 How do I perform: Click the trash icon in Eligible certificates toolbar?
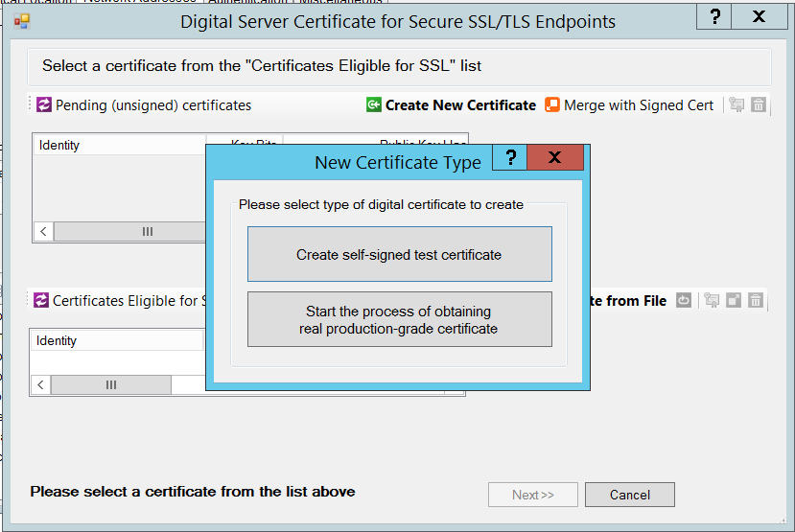756,300
